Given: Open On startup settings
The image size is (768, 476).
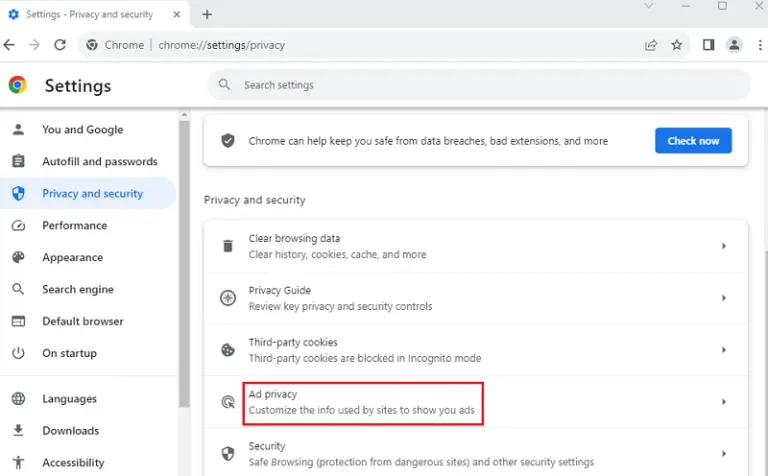Looking at the screenshot, I should point(88,353).
